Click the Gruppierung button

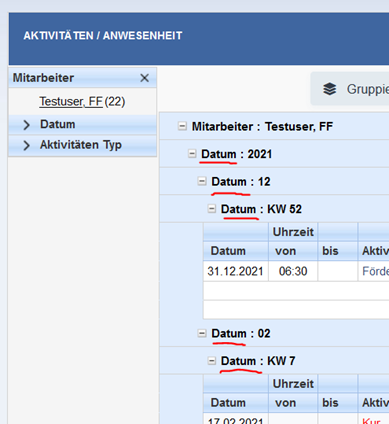350,89
